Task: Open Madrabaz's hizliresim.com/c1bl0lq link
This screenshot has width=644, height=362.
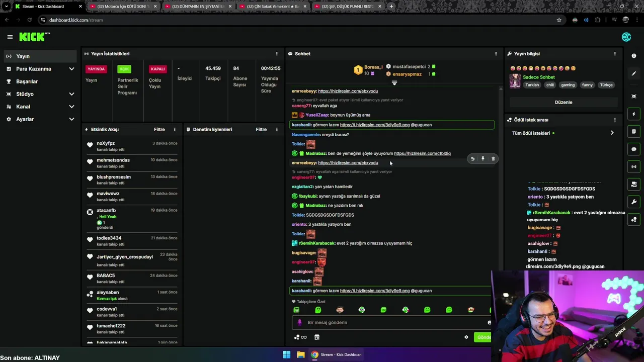Action: tap(422, 153)
